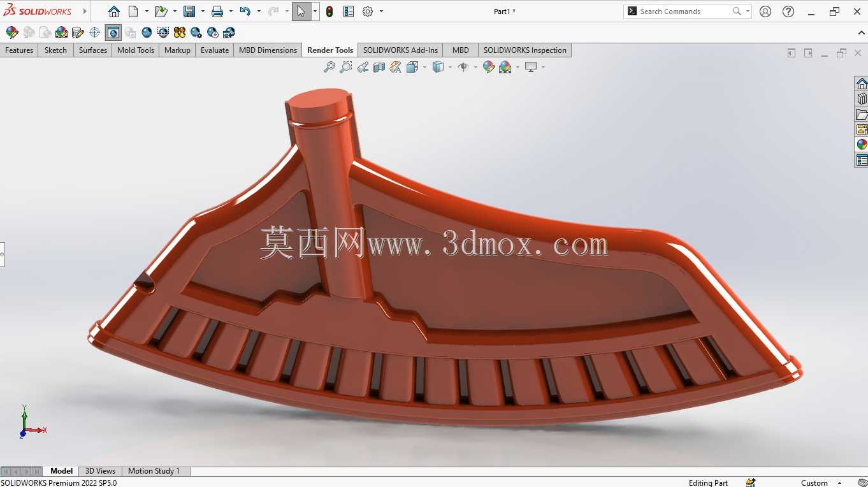Open the Help question mark

point(788,11)
